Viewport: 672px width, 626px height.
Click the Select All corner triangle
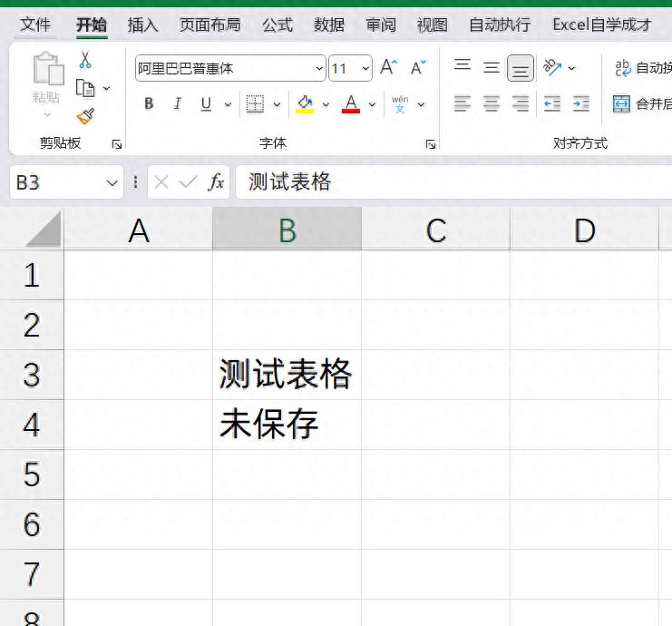43,230
